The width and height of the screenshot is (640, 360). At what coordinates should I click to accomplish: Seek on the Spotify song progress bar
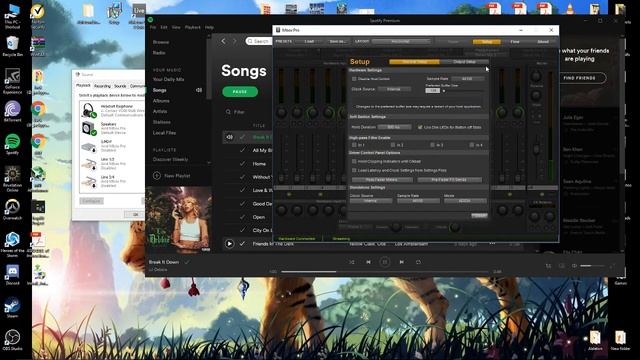[384, 271]
